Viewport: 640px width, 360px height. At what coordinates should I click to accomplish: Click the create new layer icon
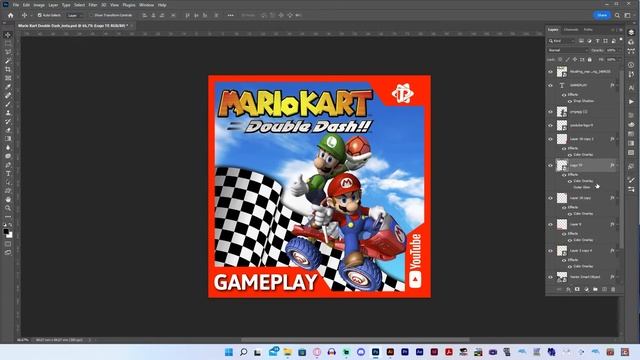[604, 289]
